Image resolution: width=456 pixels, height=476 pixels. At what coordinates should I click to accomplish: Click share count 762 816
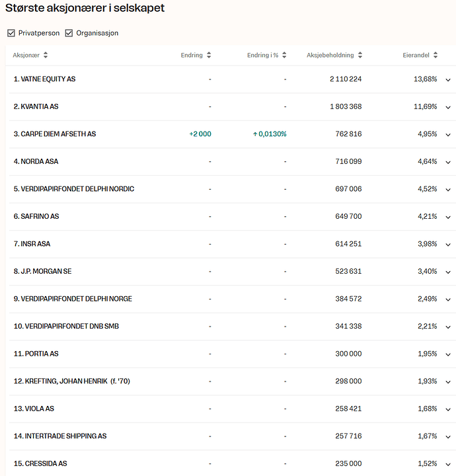(x=348, y=134)
